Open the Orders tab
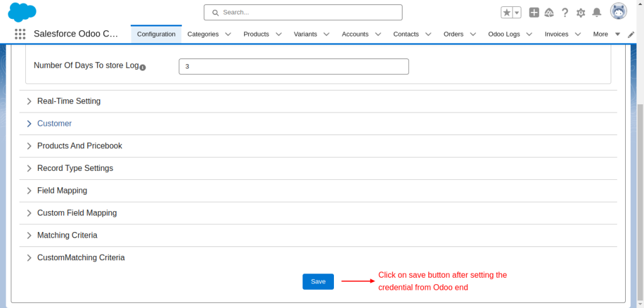 coord(453,34)
